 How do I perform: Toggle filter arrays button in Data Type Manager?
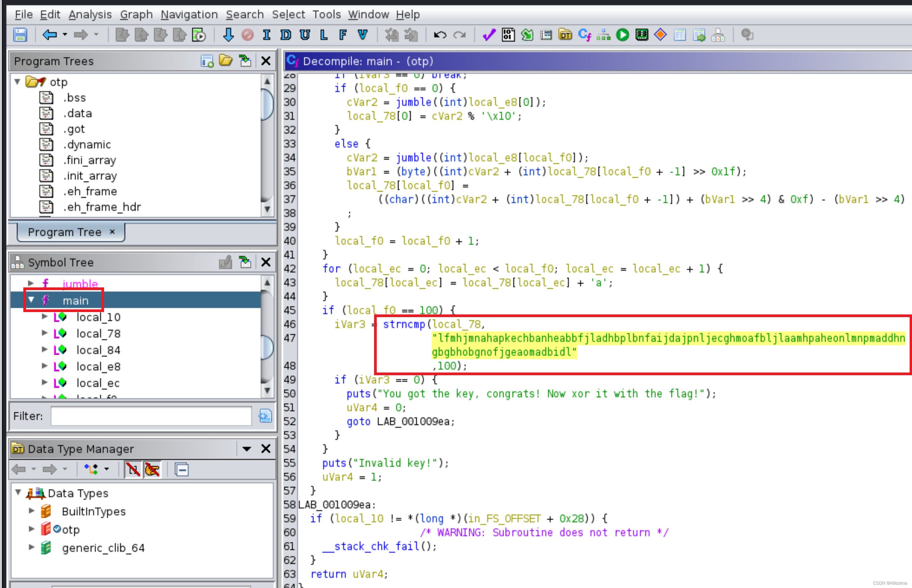(x=133, y=469)
